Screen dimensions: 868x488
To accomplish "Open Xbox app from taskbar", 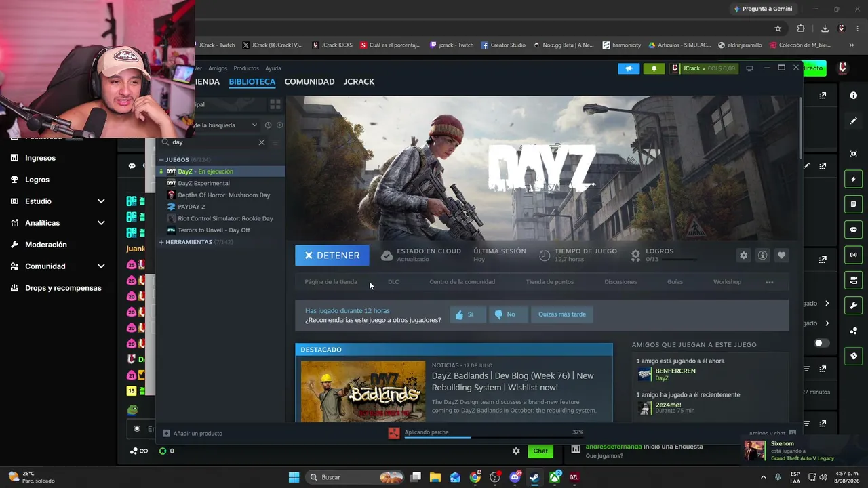I will 555,477.
